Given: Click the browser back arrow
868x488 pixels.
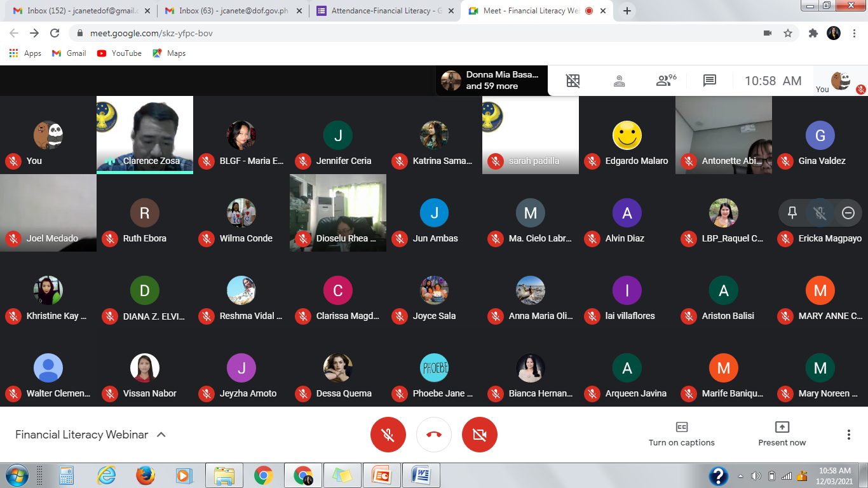Looking at the screenshot, I should coord(14,33).
